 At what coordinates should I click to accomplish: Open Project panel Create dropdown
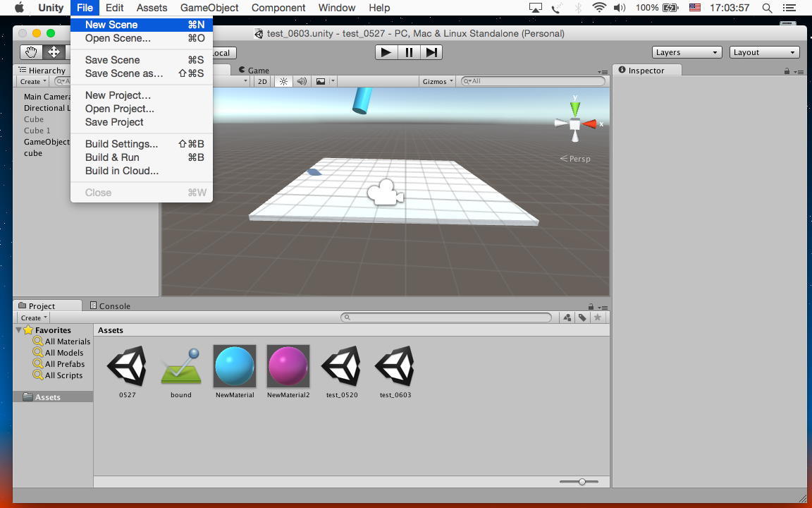point(34,317)
